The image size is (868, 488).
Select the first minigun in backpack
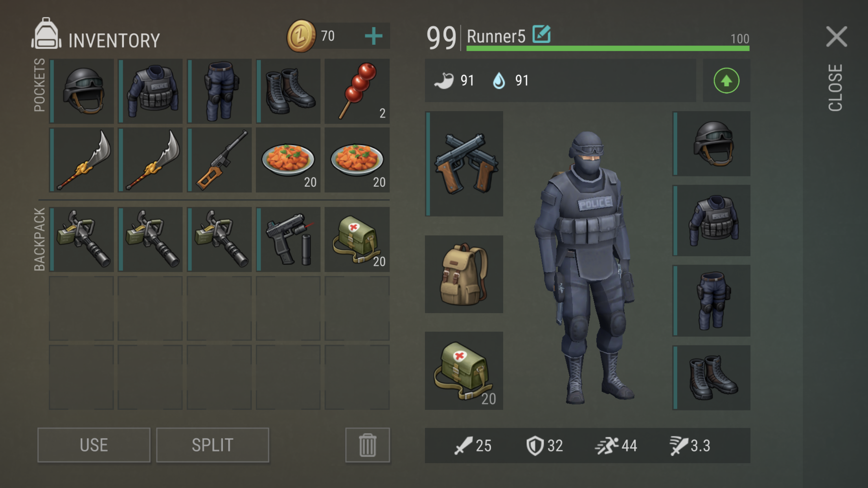pyautogui.click(x=81, y=240)
